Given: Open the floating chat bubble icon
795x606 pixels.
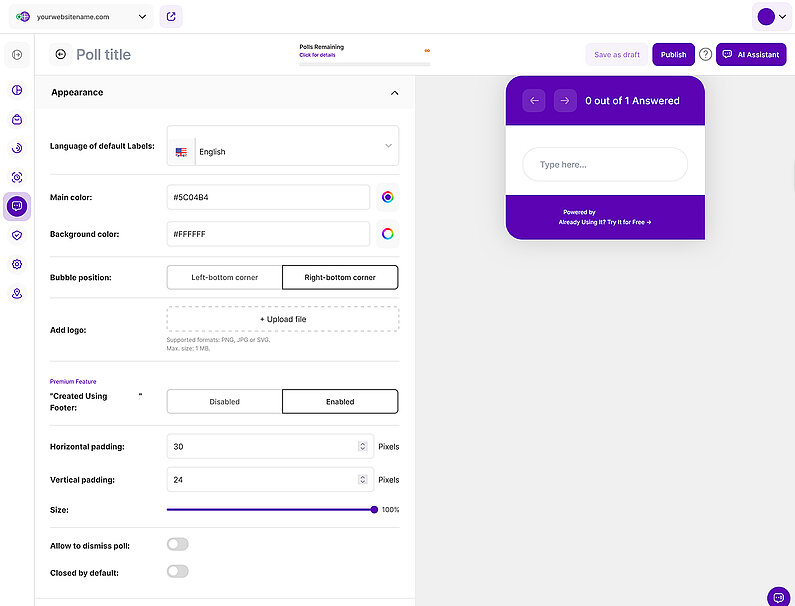Looking at the screenshot, I should pyautogui.click(x=779, y=597).
